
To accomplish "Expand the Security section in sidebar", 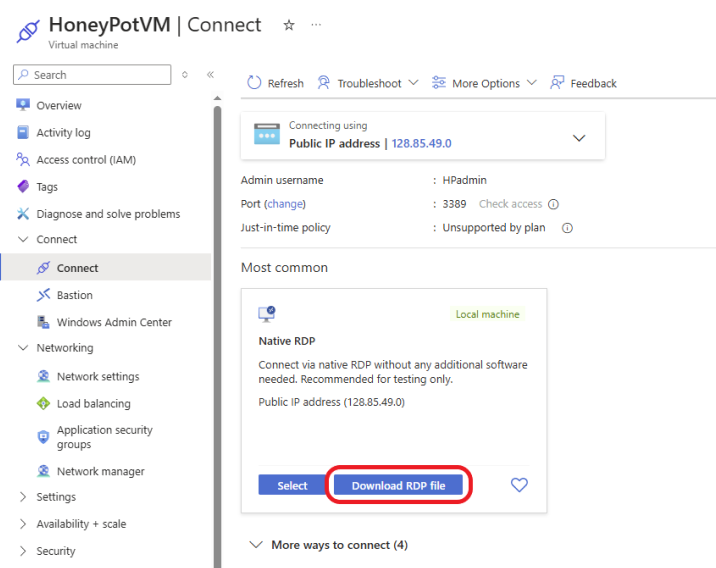I will (x=23, y=551).
